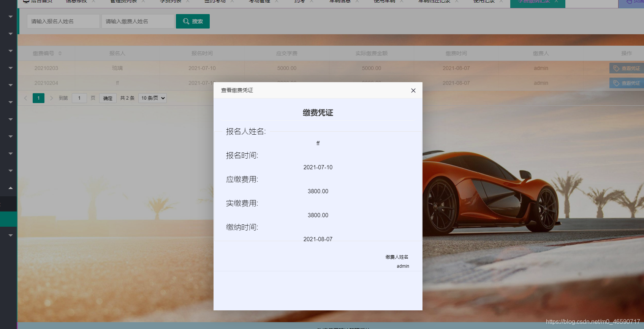Click the 应交学费 column header
The image size is (644, 329).
[x=287, y=53]
